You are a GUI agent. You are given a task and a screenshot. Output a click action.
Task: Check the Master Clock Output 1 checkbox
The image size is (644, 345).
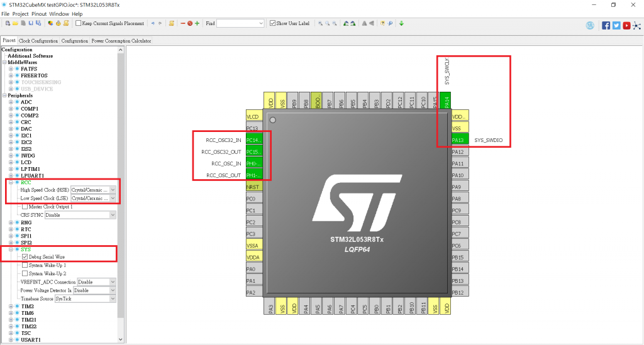[x=25, y=207]
